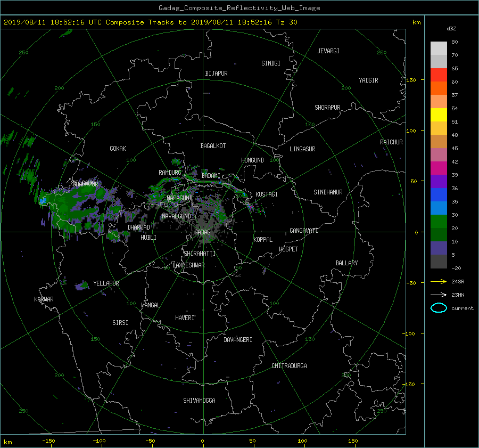Select the SIRSI label on the map
The height and width of the screenshot is (448, 479).
click(120, 323)
